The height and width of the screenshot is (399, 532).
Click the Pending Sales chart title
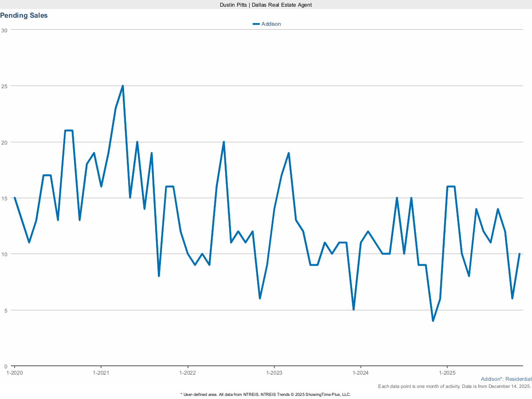click(x=24, y=15)
